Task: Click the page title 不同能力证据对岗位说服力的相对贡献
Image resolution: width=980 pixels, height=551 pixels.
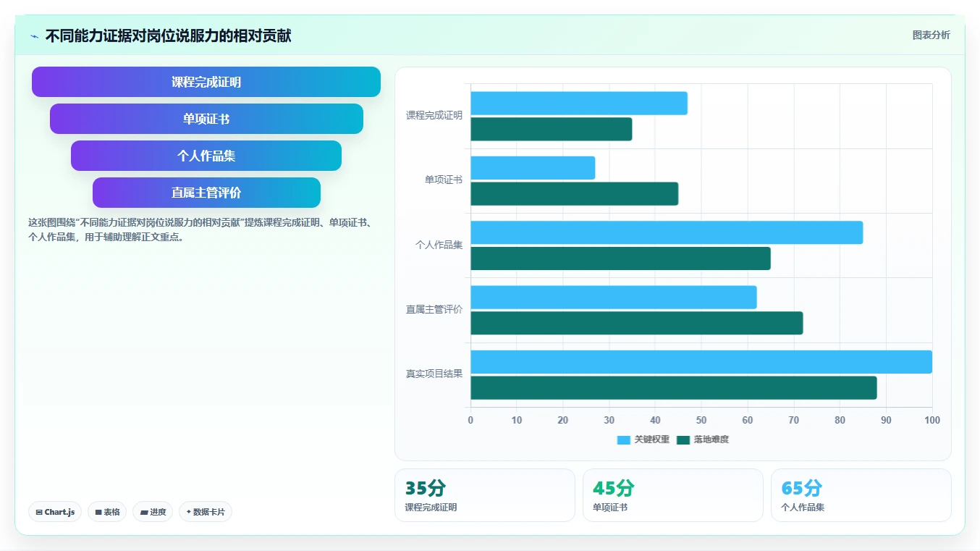Action: 168,36
